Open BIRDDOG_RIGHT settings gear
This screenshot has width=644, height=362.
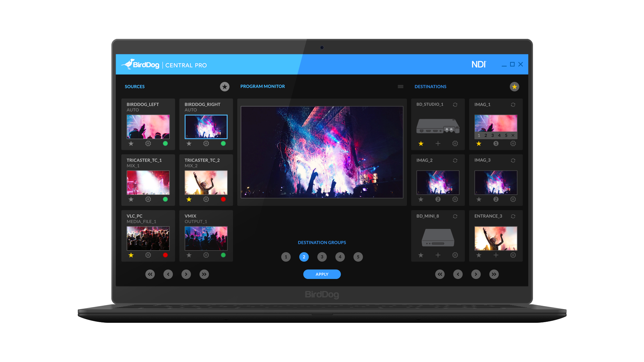[x=206, y=143]
